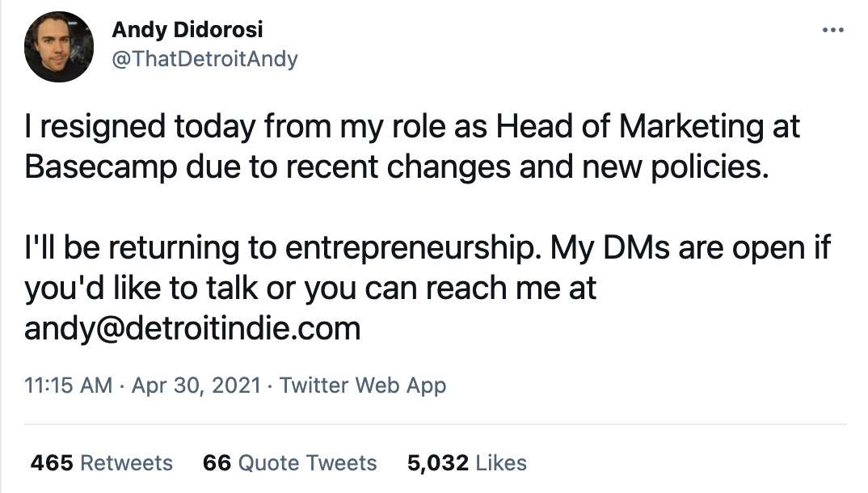Open the Andy Didorosi display name link
Viewport: 868px width, 493px height.
click(187, 30)
